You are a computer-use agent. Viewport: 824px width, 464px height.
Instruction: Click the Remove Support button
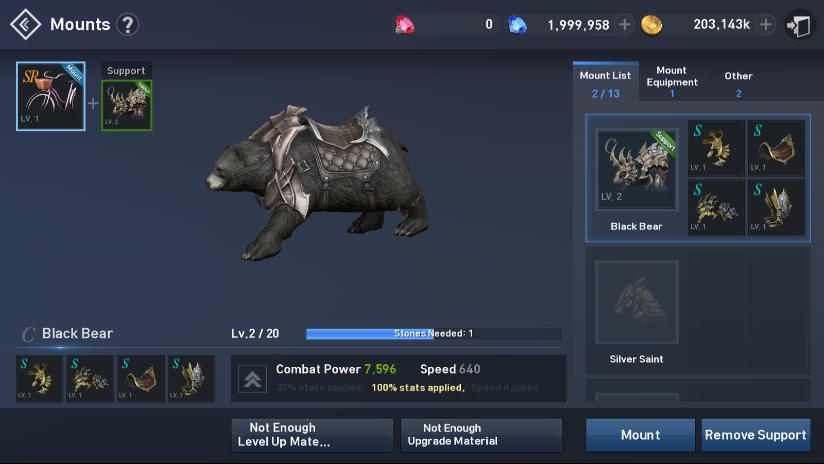tap(755, 435)
